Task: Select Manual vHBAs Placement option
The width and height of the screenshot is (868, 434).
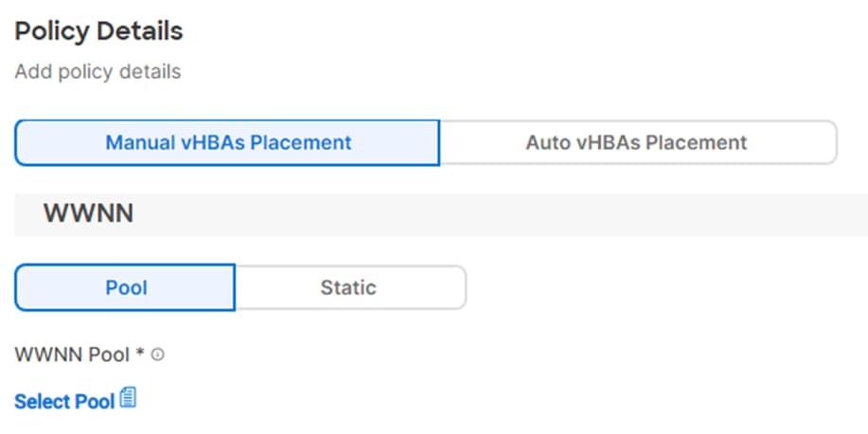Action: [227, 143]
